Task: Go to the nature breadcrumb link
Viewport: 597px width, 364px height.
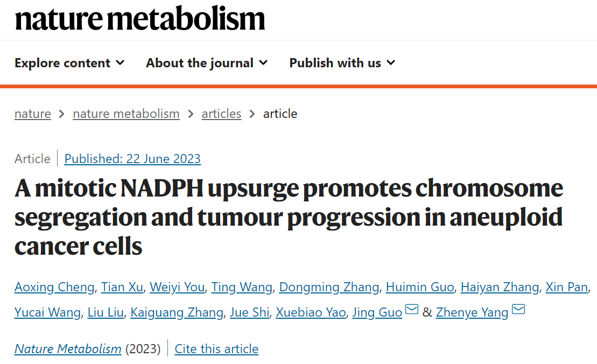Action: (33, 114)
